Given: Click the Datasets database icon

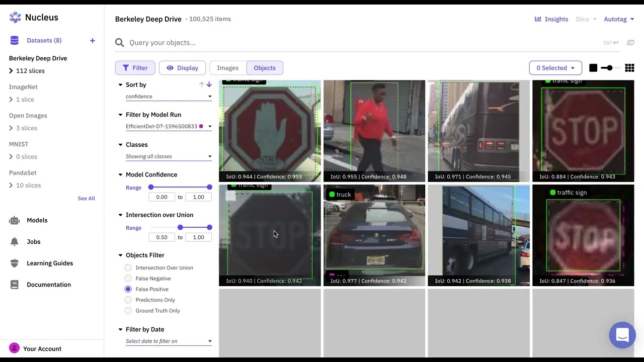Looking at the screenshot, I should (15, 40).
